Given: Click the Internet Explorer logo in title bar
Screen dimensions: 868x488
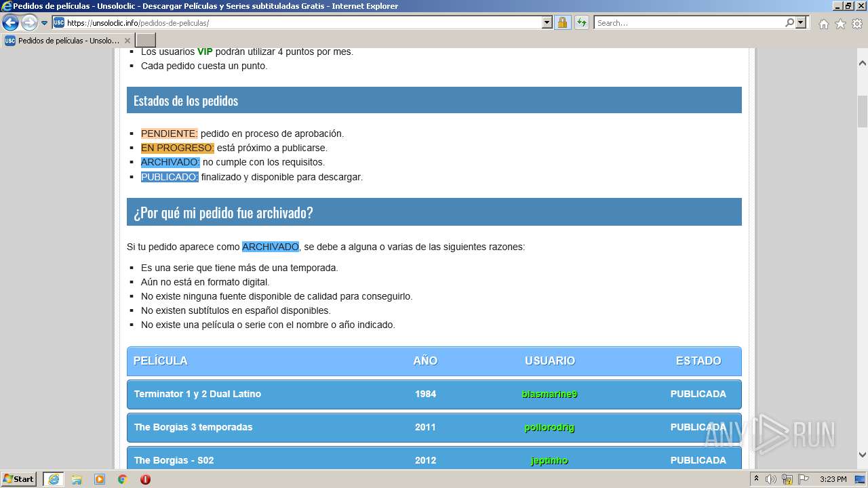Looking at the screenshot, I should pos(7,6).
